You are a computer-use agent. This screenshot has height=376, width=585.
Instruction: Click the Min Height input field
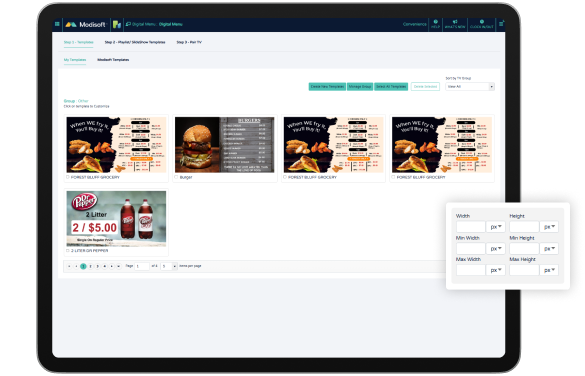(524, 248)
